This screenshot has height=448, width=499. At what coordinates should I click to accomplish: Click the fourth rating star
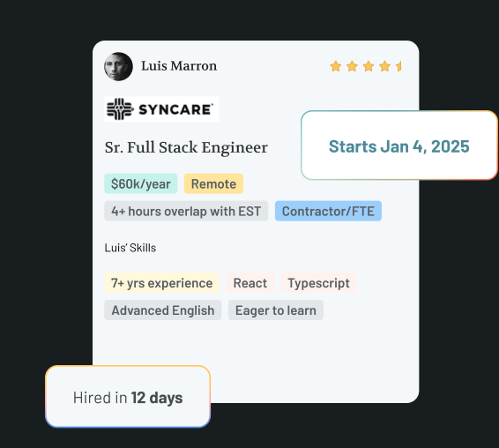pos(384,66)
